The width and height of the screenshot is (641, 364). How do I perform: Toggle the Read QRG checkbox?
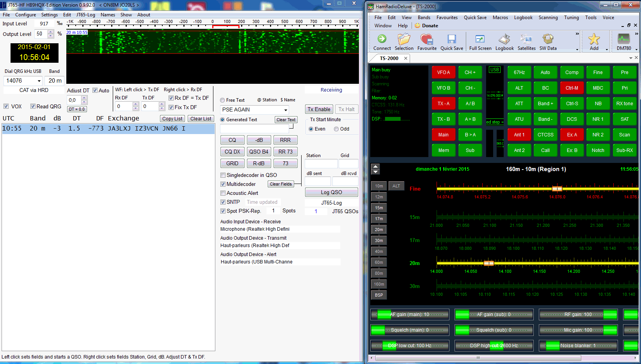(33, 106)
